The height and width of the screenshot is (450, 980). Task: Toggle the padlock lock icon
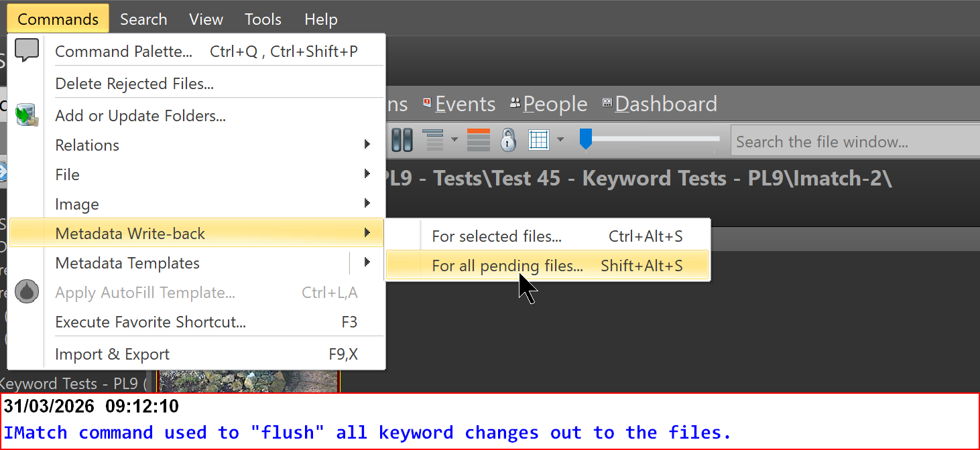coord(509,140)
